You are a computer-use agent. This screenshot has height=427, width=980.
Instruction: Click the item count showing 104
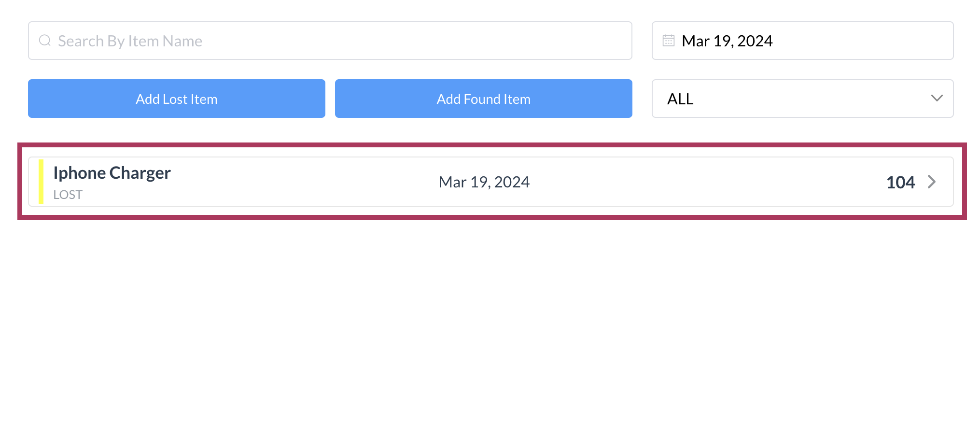(900, 182)
